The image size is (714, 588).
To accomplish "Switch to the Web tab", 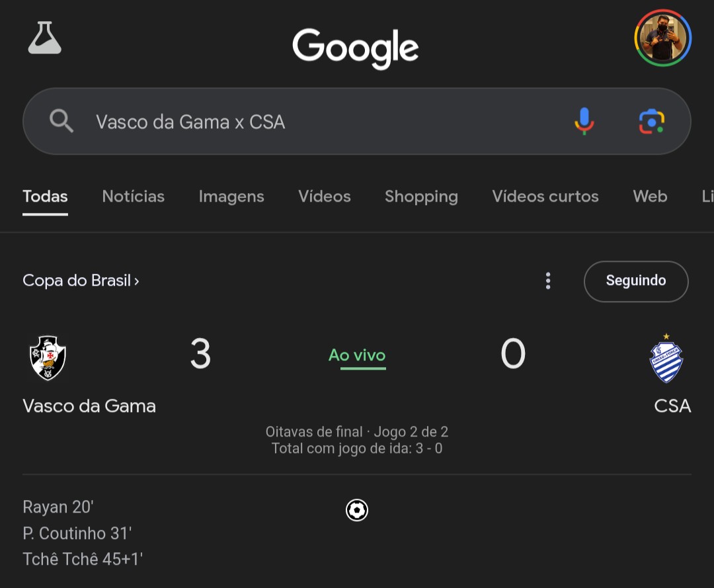I will tap(651, 196).
